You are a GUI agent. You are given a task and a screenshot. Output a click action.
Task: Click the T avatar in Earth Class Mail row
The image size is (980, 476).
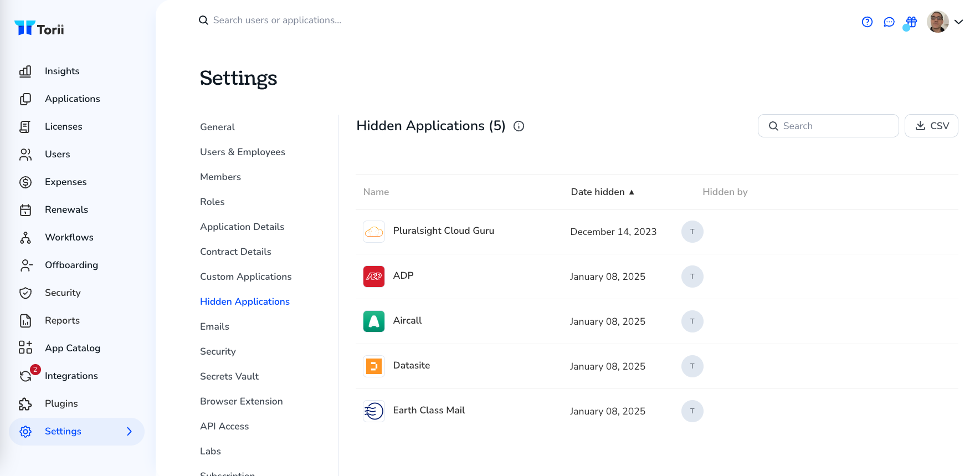click(x=692, y=411)
